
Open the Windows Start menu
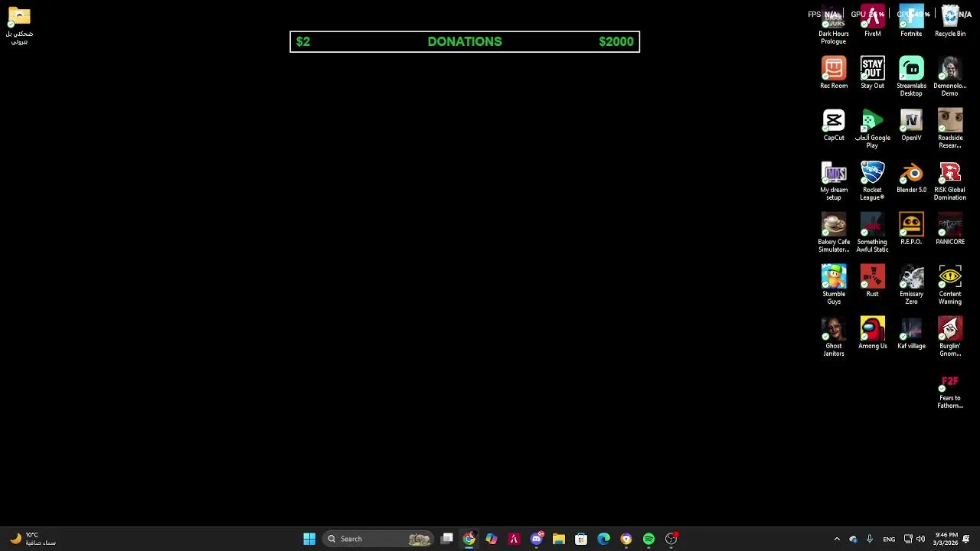(x=309, y=539)
